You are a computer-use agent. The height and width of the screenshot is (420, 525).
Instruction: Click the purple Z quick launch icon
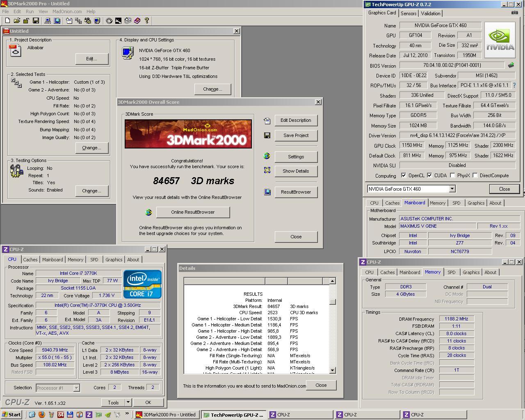tap(89, 415)
